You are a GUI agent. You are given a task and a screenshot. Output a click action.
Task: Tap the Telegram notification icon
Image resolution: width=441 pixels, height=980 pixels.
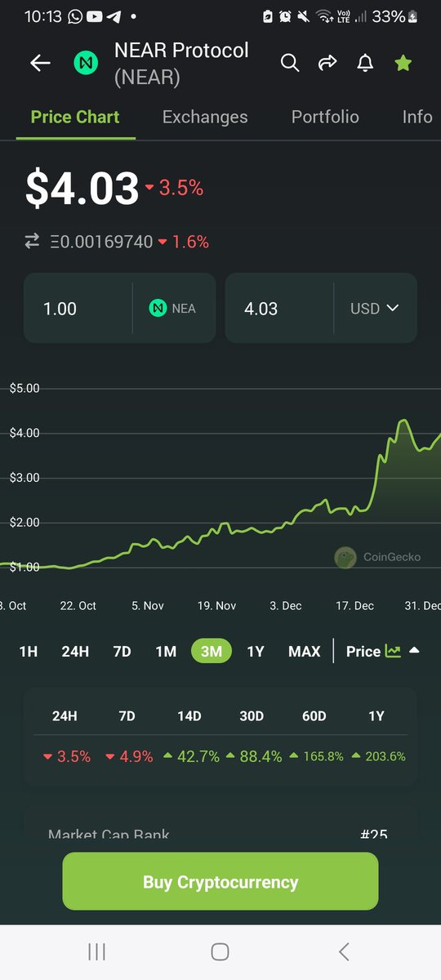click(114, 16)
